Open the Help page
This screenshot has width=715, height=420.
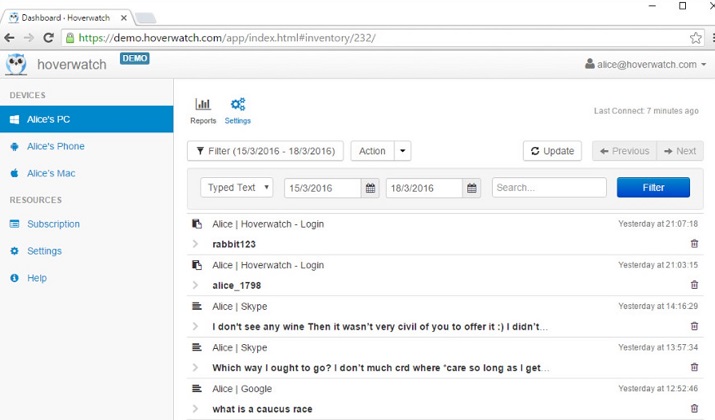[36, 278]
